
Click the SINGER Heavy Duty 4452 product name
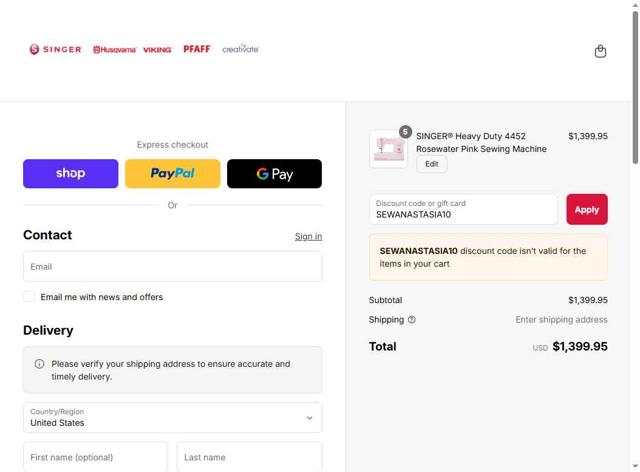(x=481, y=142)
